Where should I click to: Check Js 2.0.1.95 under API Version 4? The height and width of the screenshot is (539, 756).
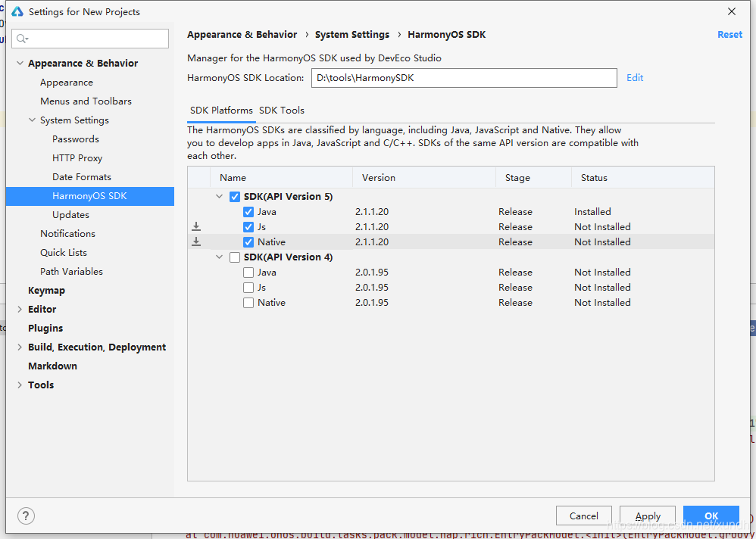[248, 288]
